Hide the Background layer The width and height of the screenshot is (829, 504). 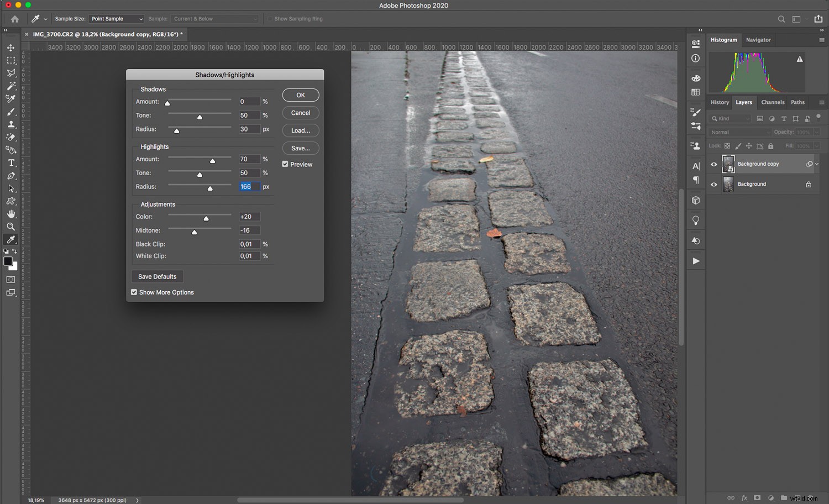(x=714, y=184)
